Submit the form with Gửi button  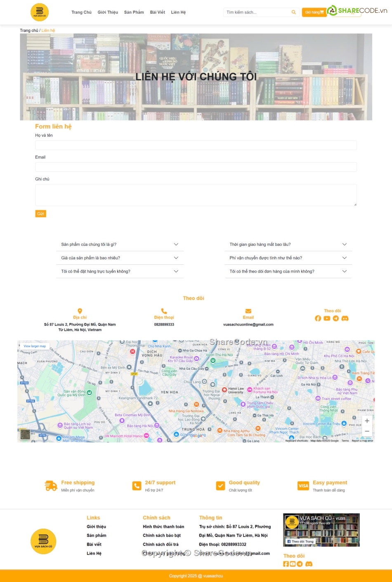click(40, 214)
